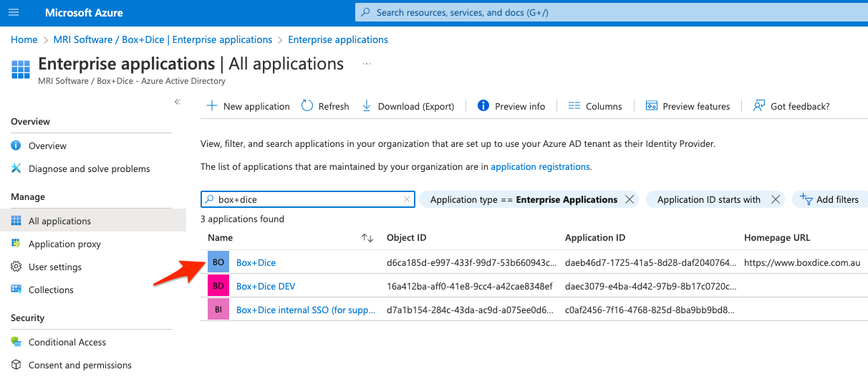Click the Application ID column header
Image resolution: width=868 pixels, height=382 pixels.
(x=595, y=237)
